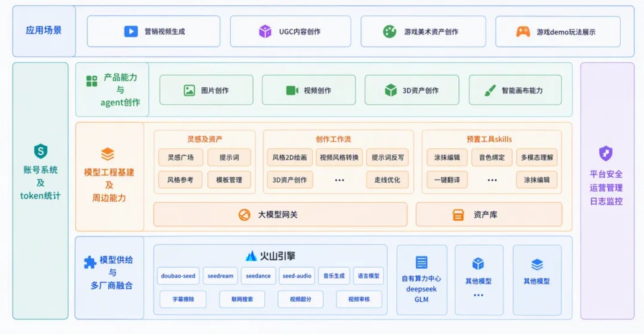Choose the seedream model chip
The image size is (644, 334).
220,276
